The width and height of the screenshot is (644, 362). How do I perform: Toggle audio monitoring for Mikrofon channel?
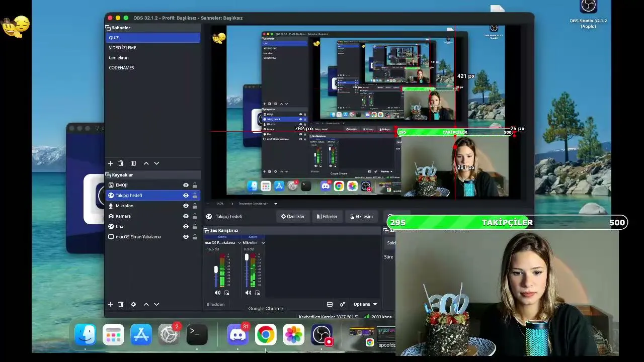258,293
